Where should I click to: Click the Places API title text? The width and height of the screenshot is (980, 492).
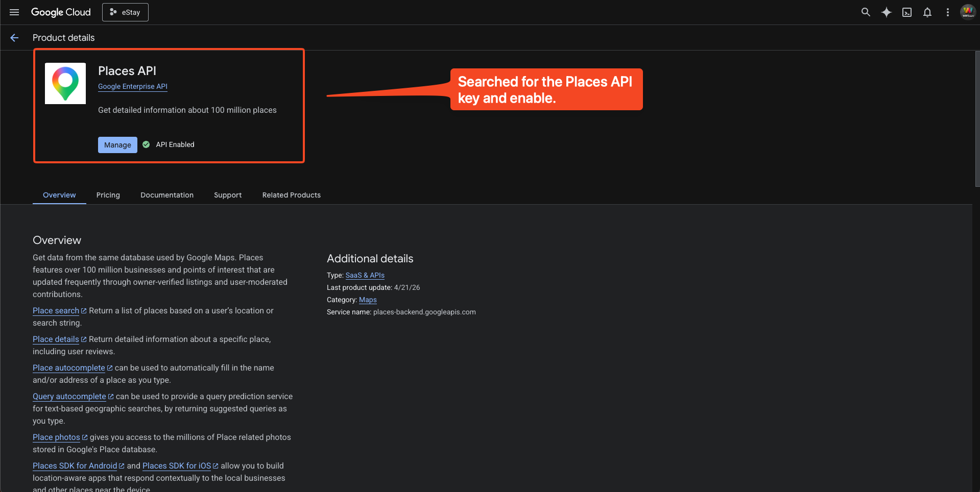tap(127, 71)
